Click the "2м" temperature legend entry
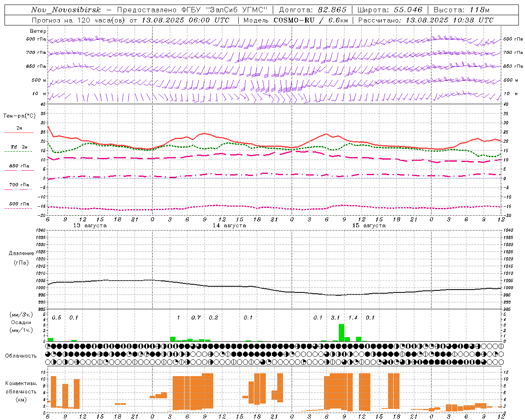Viewport: 525px width, 420px height. pos(19,128)
